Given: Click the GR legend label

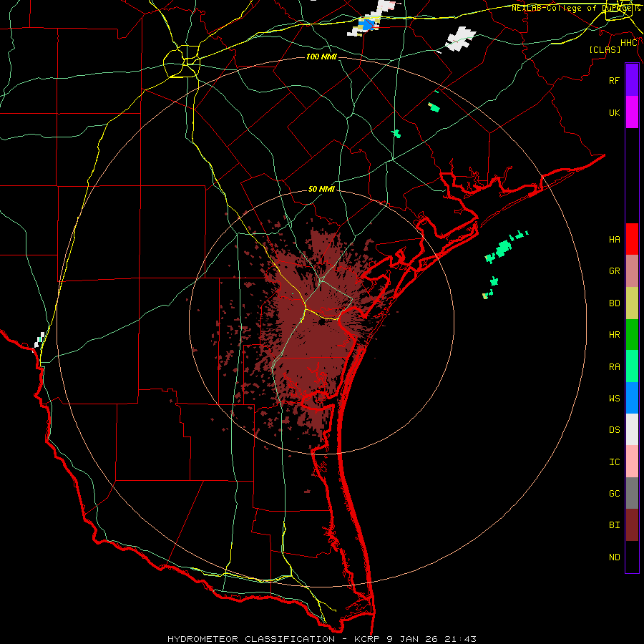Looking at the screenshot, I should point(614,271).
